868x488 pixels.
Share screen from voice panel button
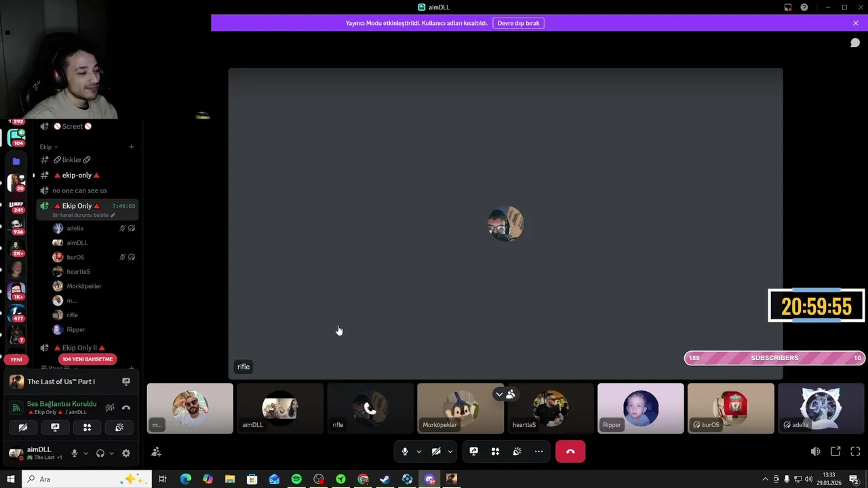pyautogui.click(x=55, y=428)
